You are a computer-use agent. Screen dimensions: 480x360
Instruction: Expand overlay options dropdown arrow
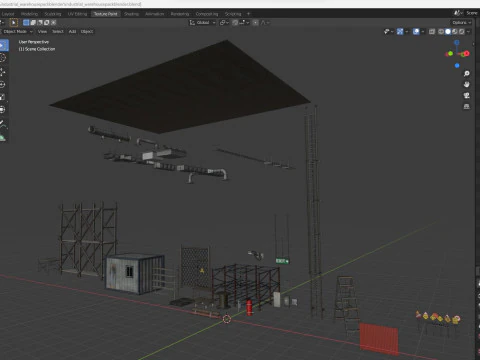pyautogui.click(x=423, y=32)
